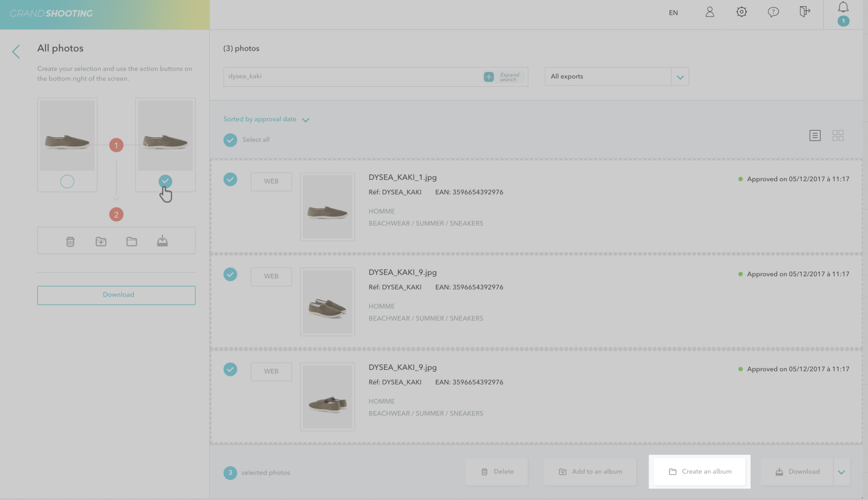Click the Create an album button
This screenshot has width=868, height=500.
coord(700,471)
